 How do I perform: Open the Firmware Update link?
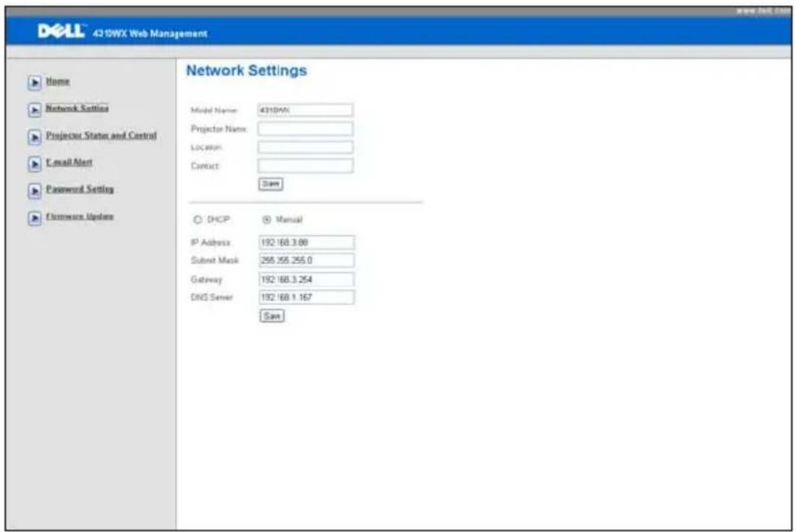pyautogui.click(x=80, y=216)
